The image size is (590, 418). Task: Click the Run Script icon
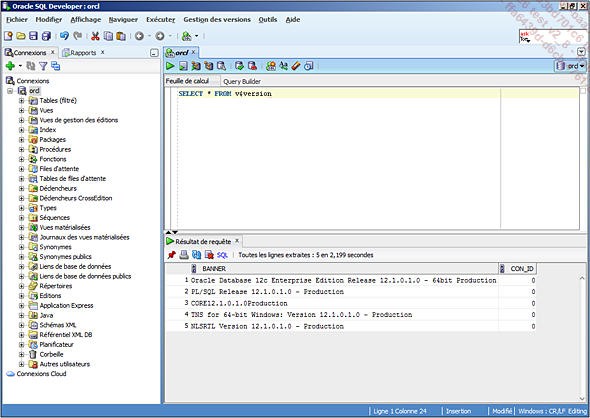tap(183, 66)
